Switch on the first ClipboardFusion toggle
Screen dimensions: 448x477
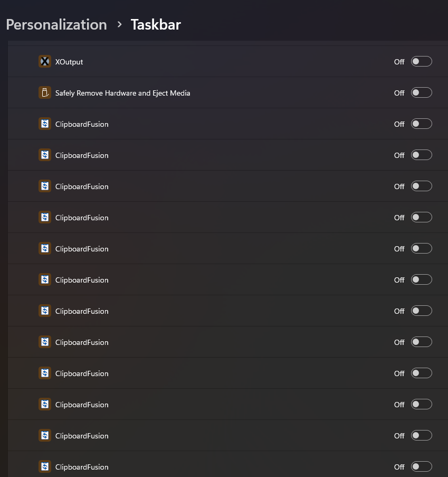[421, 124]
